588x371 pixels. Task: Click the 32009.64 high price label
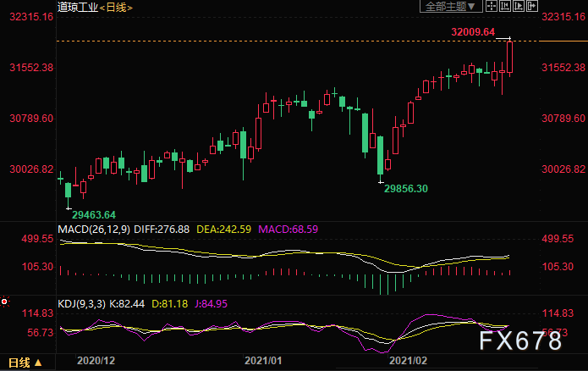click(x=473, y=32)
